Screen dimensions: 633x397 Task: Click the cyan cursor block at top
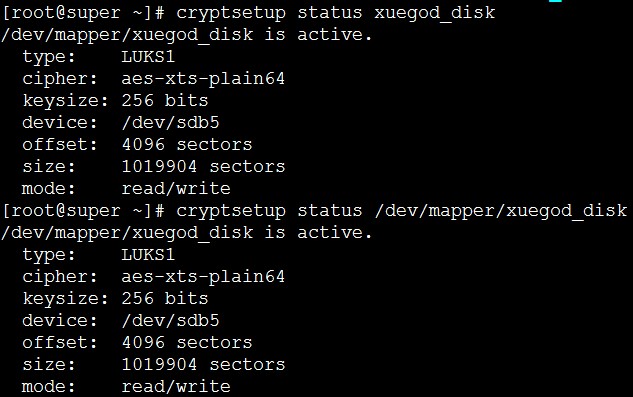(x=555, y=1)
